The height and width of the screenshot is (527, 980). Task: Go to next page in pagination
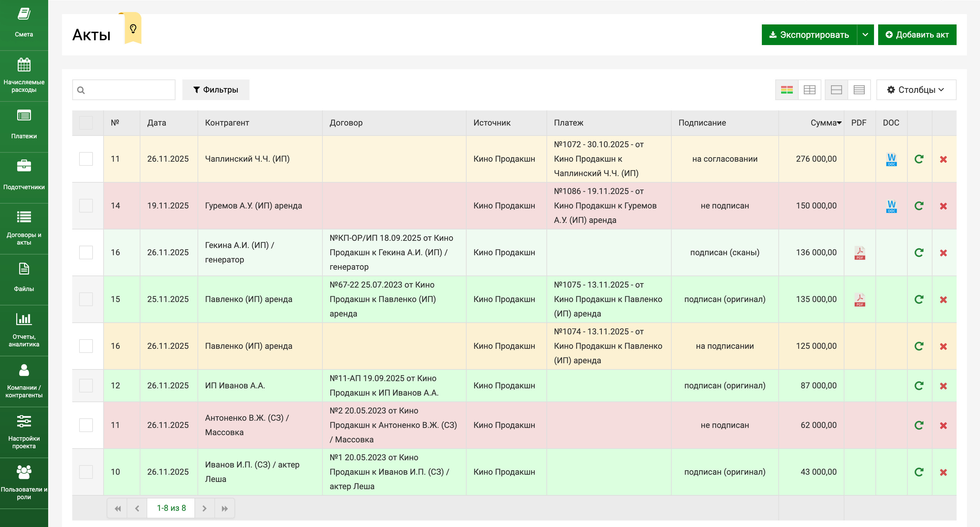click(204, 508)
